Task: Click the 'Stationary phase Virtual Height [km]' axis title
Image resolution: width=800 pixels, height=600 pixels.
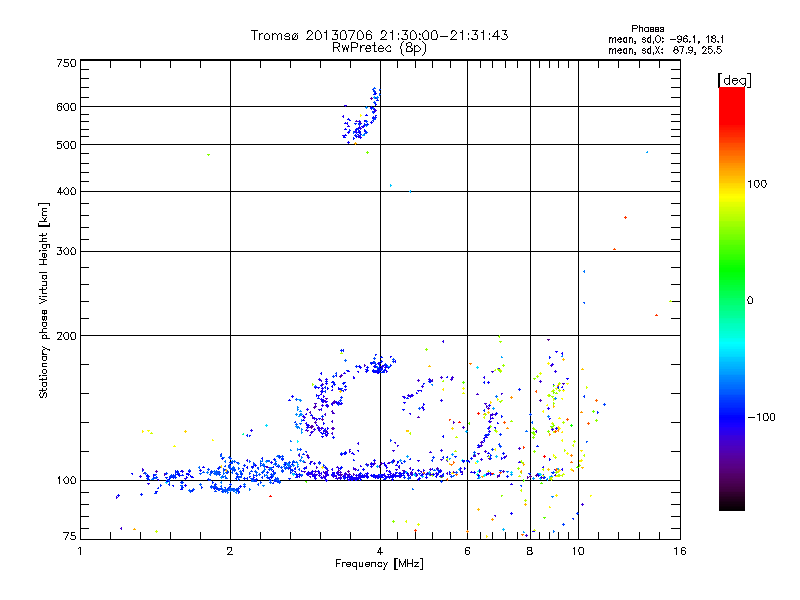Action: coord(44,300)
